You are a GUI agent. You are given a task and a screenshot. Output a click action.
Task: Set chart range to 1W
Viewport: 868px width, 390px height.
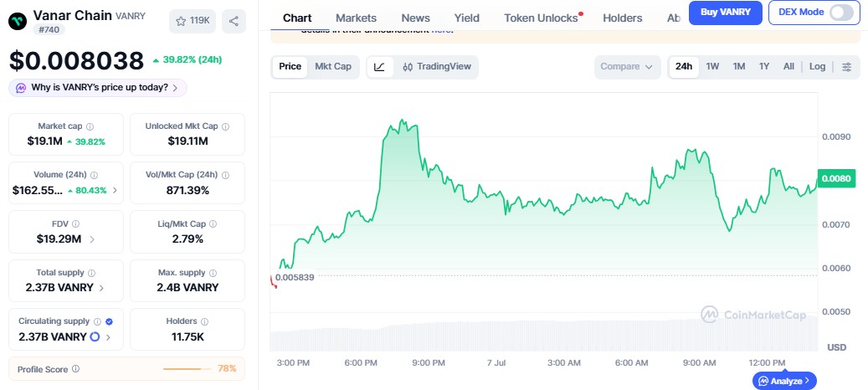pos(712,67)
